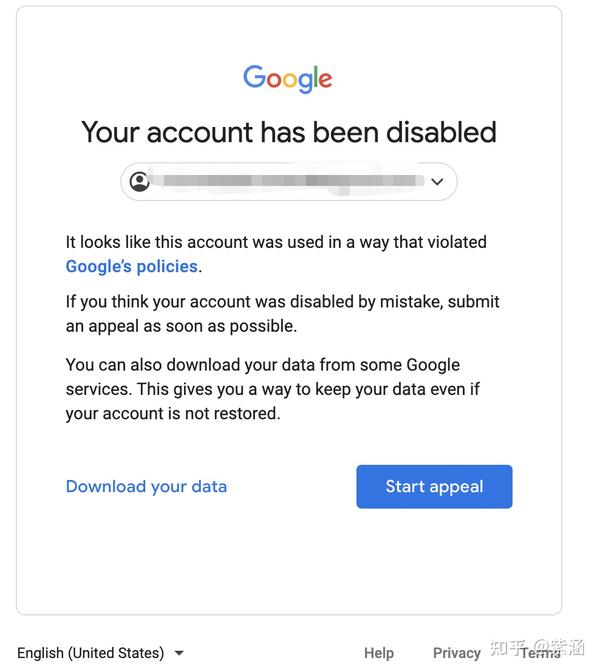Image resolution: width=600 pixels, height=672 pixels.
Task: Click the blurred email address field
Action: 290,182
